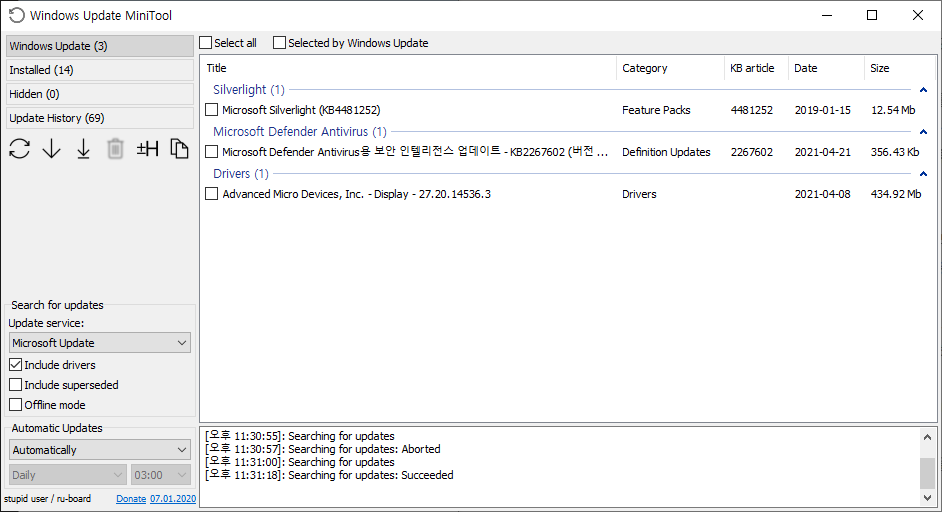Click the 2267602 KB article cell
The image size is (942, 512).
click(x=752, y=152)
